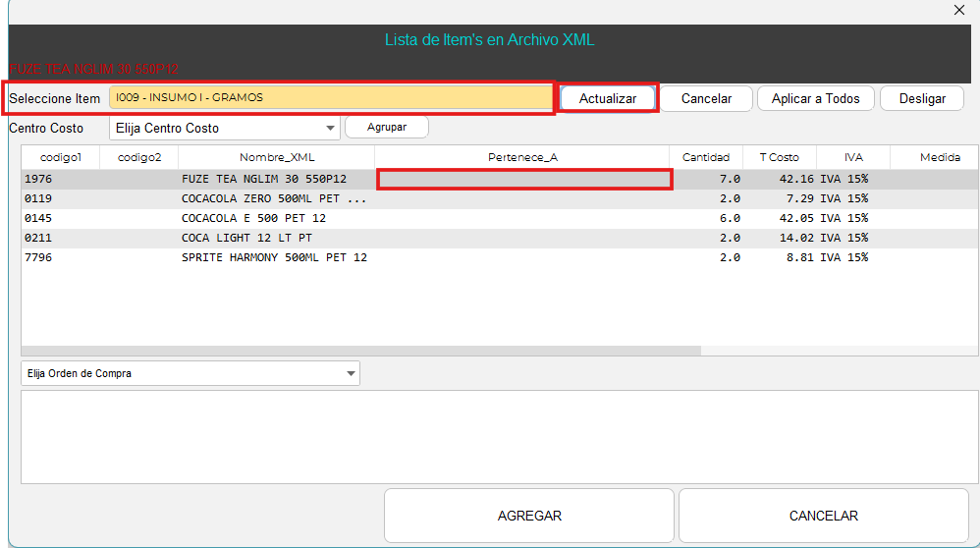Select the FUZE TEA NGLIM 30 row
Image resolution: width=980 pixels, height=548 pixels.
coord(263,179)
